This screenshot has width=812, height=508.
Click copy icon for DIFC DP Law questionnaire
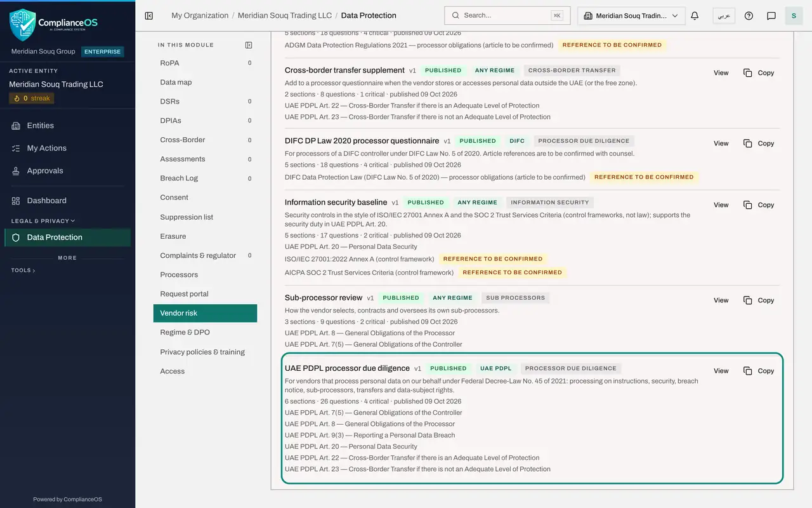click(748, 144)
